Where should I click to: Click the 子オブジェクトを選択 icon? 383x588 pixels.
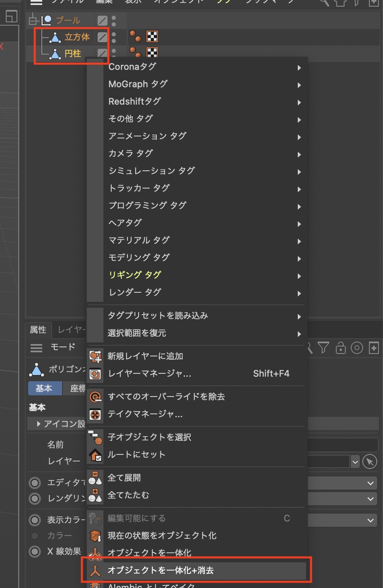pos(96,437)
